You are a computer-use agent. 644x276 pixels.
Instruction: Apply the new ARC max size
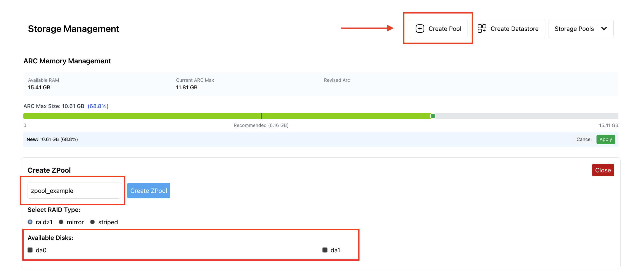[x=606, y=139]
